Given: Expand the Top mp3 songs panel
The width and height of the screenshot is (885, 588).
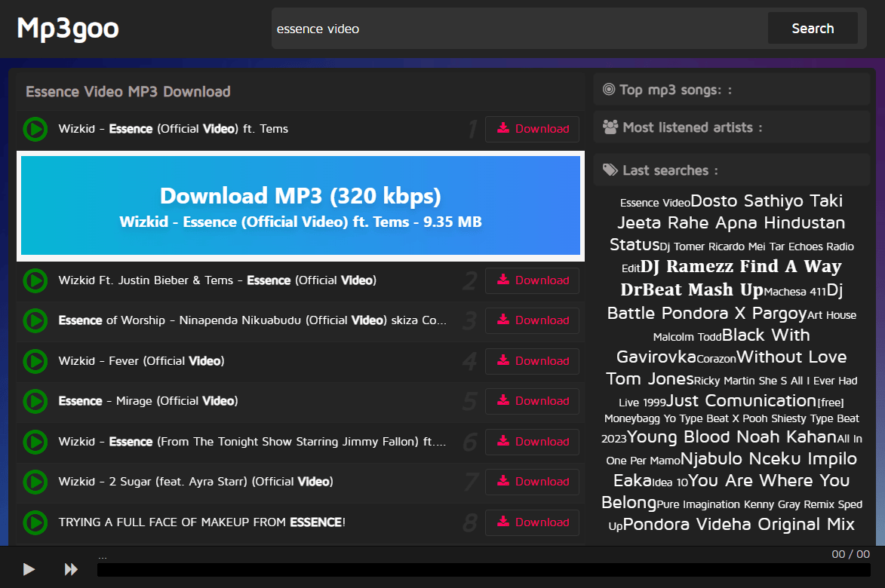Looking at the screenshot, I should (732, 90).
